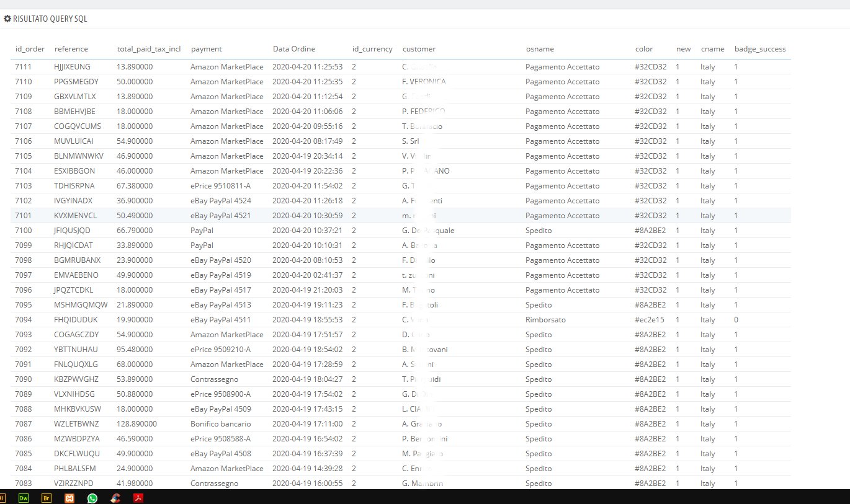Click the payment column header
850x504 pixels.
[x=207, y=49]
